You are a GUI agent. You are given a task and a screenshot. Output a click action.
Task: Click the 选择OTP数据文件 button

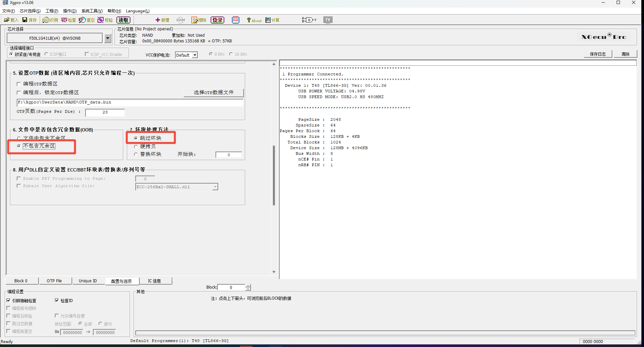coord(213,92)
